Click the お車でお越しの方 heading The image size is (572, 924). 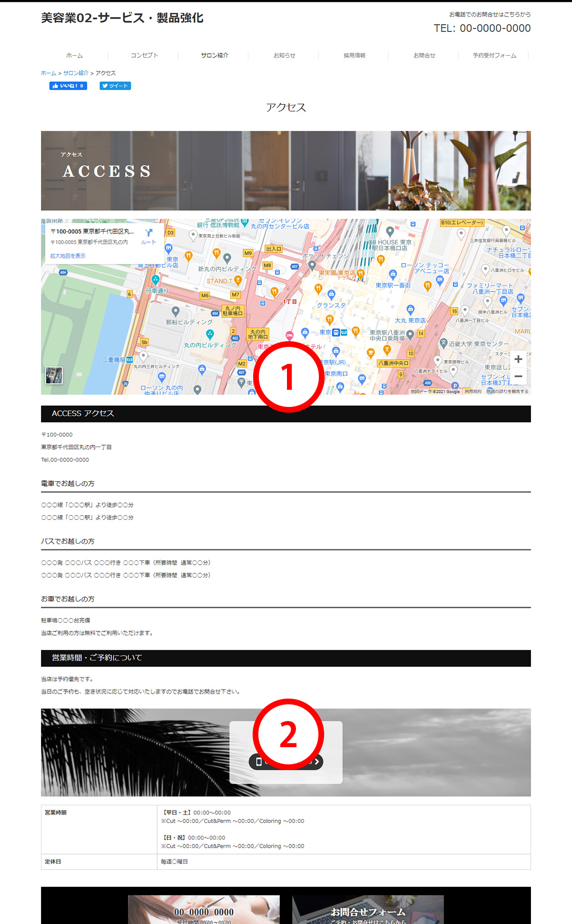tap(68, 599)
